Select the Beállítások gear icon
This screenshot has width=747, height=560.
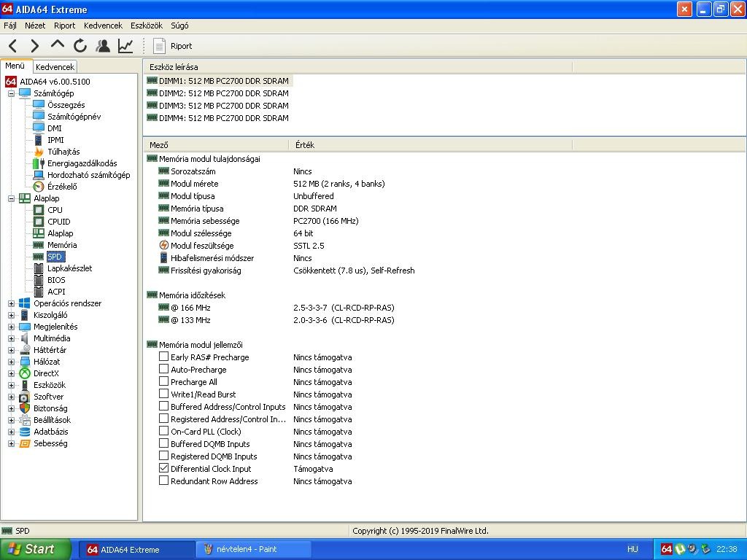[x=25, y=420]
